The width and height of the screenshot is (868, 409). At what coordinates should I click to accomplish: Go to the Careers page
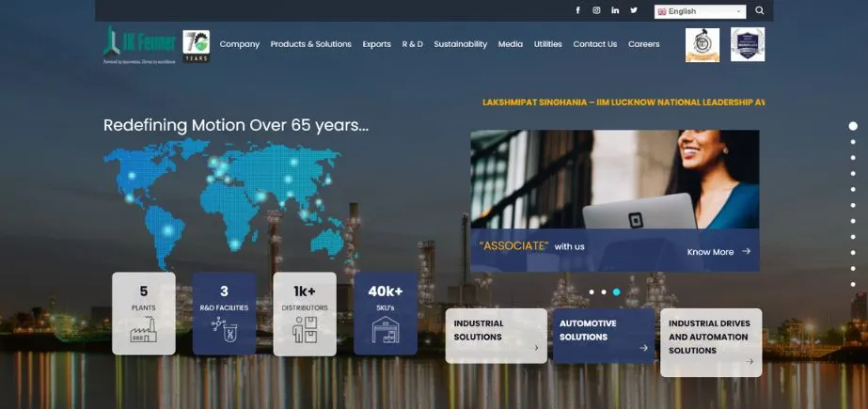click(643, 44)
